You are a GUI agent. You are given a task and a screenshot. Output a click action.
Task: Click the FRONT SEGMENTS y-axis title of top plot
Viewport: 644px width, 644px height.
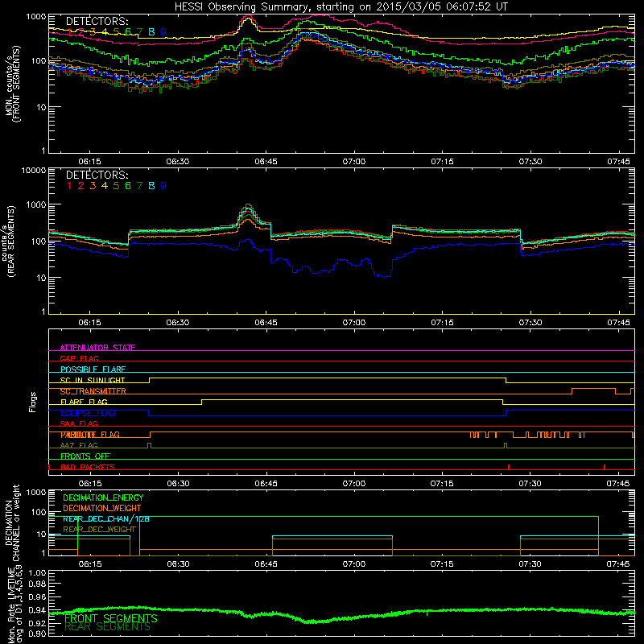click(16, 85)
